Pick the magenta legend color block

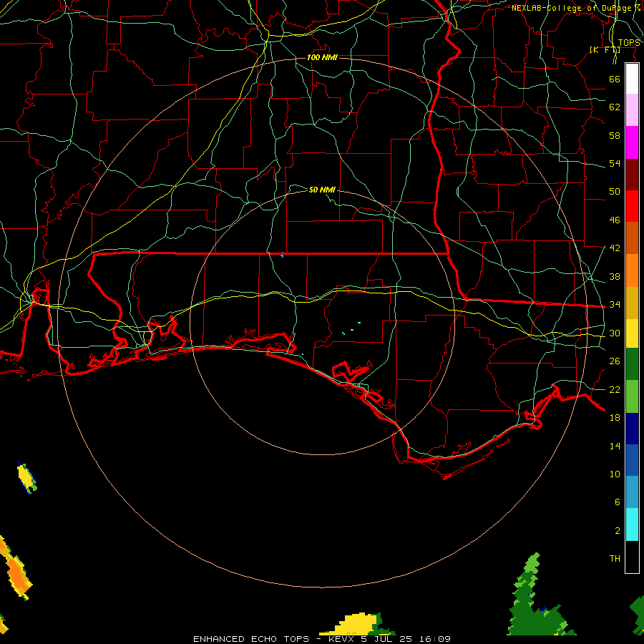pyautogui.click(x=632, y=142)
